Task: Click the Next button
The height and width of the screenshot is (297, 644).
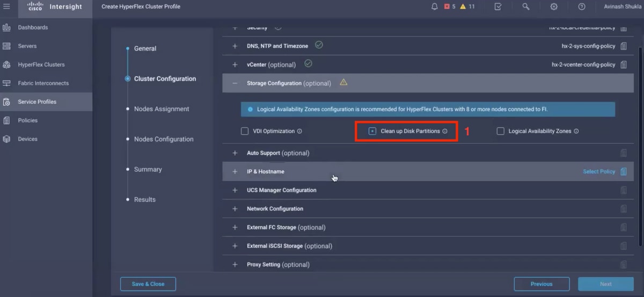Action: 606,284
